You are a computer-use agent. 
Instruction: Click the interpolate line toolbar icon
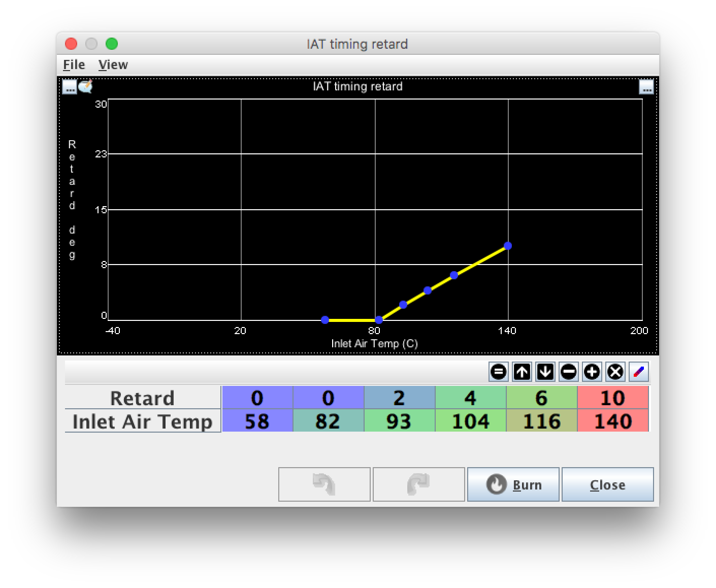(x=639, y=372)
